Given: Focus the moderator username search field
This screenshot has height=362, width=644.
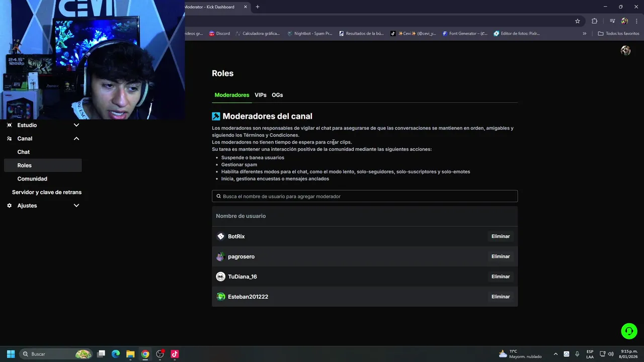Looking at the screenshot, I should 365,196.
